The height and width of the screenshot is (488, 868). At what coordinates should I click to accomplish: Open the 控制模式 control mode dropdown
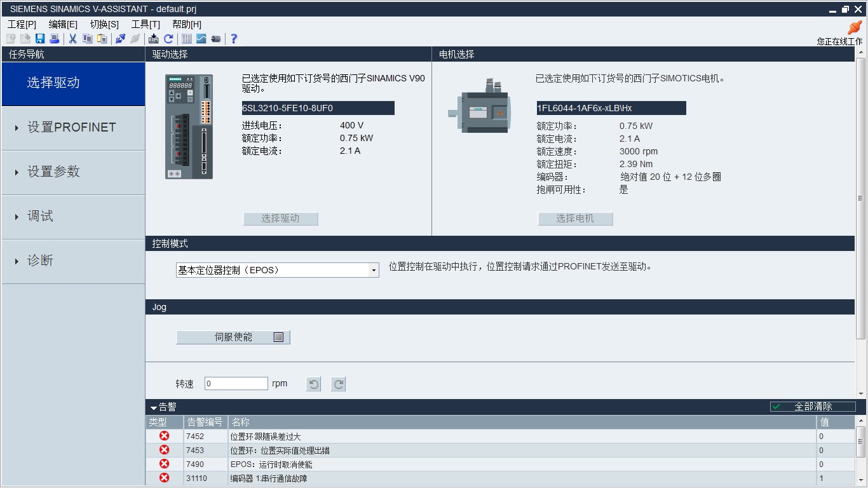click(373, 270)
